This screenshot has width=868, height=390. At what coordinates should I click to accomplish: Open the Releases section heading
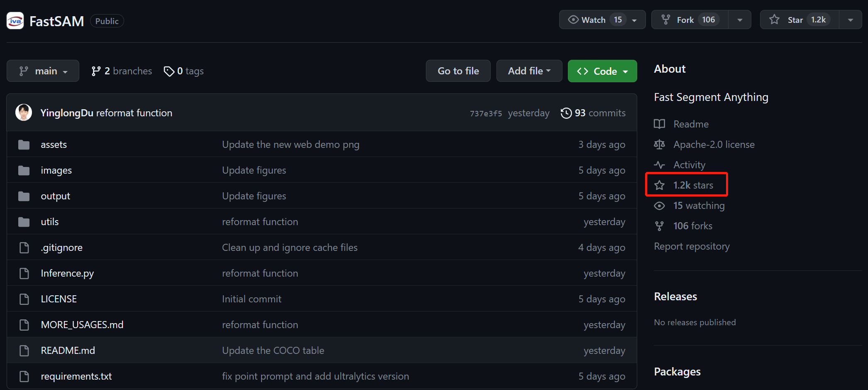(675, 297)
